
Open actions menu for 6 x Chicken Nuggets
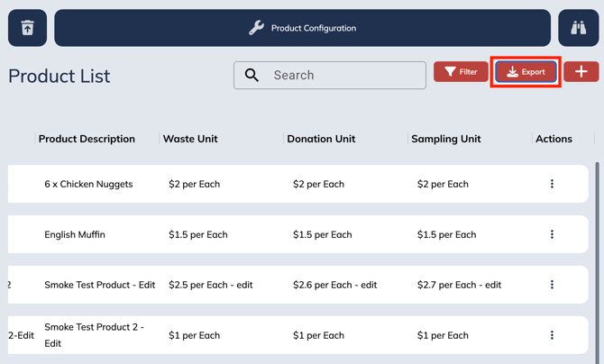coord(552,184)
